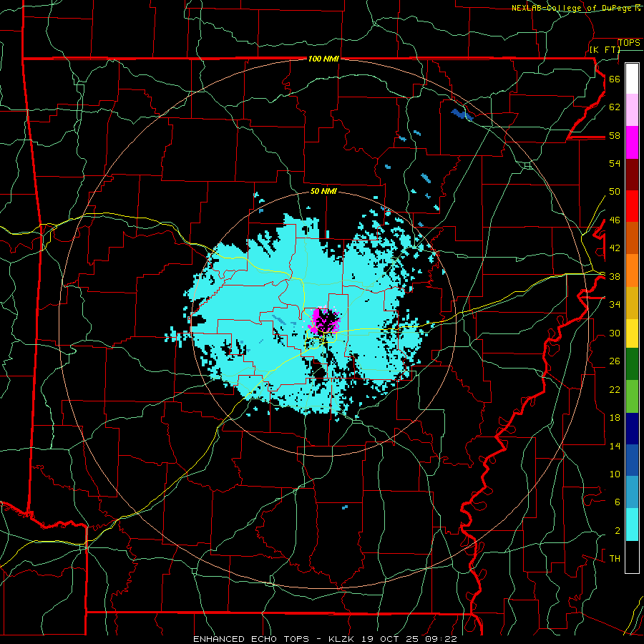Choose the cyan legend swatch
Image resolution: width=644 pixels, height=644 pixels.
[x=632, y=525]
